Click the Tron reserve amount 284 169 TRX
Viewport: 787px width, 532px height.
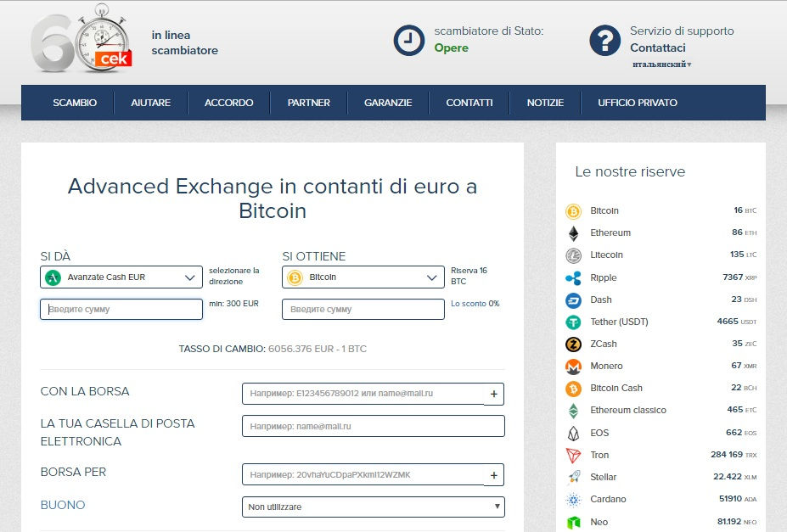(734, 455)
